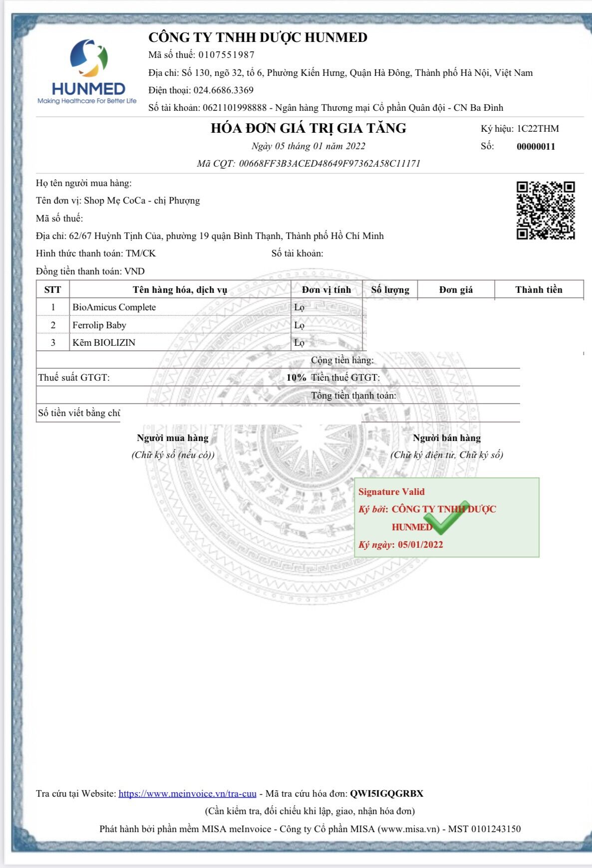
Task: Click the 'Cần kiểm tra, đối chiếu' note
Action: point(309,811)
